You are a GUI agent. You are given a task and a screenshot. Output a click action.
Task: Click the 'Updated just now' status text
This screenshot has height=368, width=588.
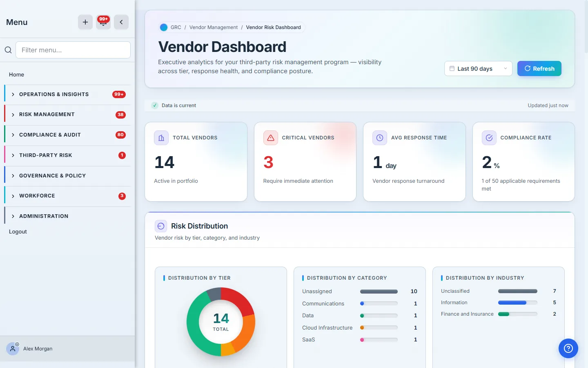pyautogui.click(x=548, y=105)
